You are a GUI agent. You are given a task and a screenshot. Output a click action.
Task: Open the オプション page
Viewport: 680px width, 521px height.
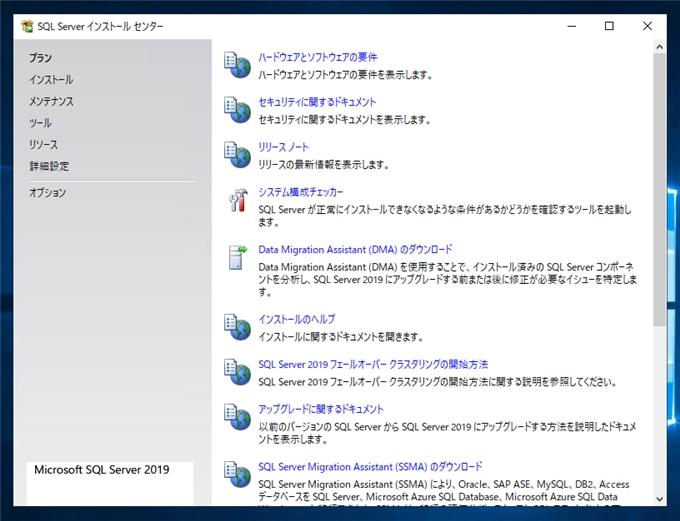click(47, 193)
